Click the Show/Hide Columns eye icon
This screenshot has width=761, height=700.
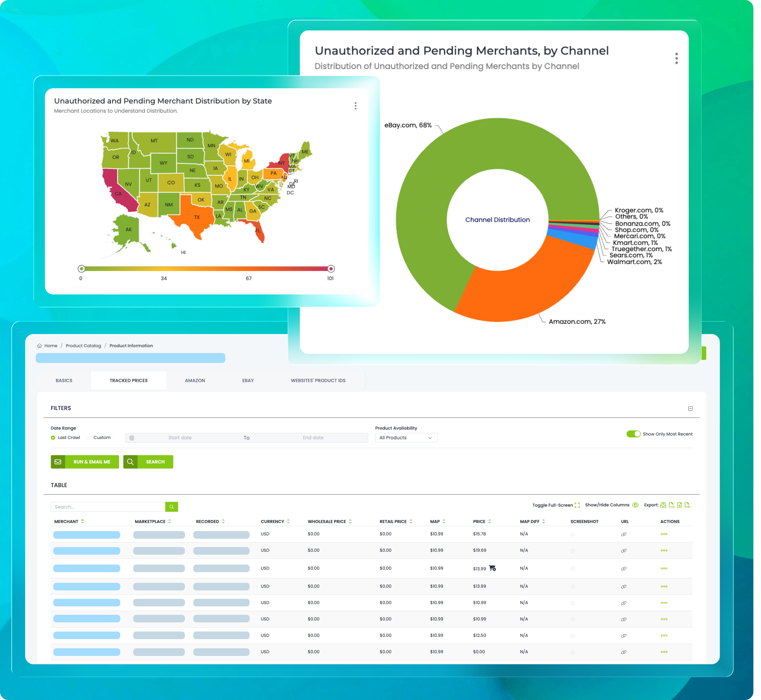(x=635, y=505)
